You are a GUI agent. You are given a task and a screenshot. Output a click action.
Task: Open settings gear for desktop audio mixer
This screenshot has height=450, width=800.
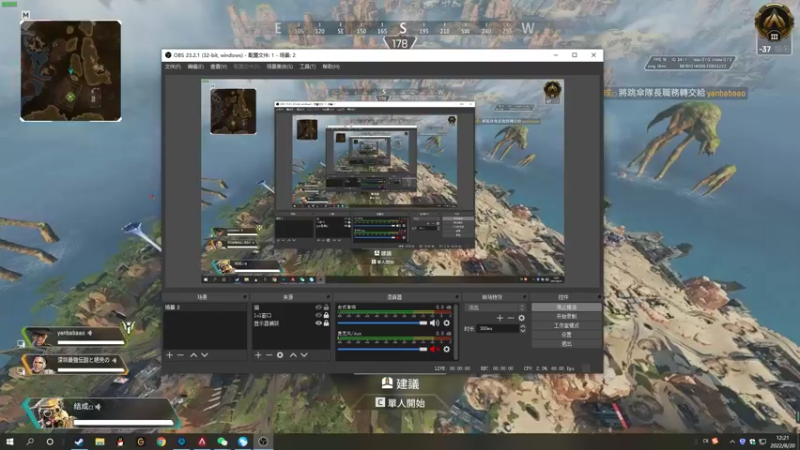(x=446, y=323)
